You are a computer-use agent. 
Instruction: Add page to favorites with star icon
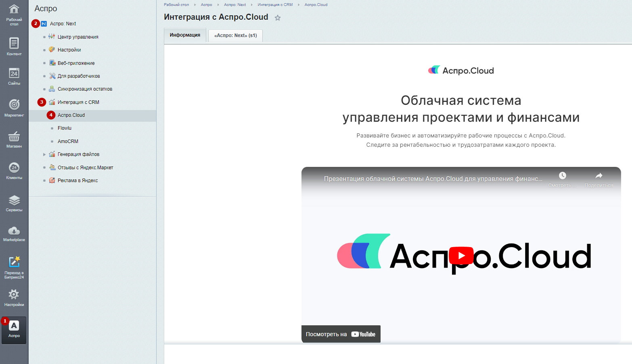point(278,18)
